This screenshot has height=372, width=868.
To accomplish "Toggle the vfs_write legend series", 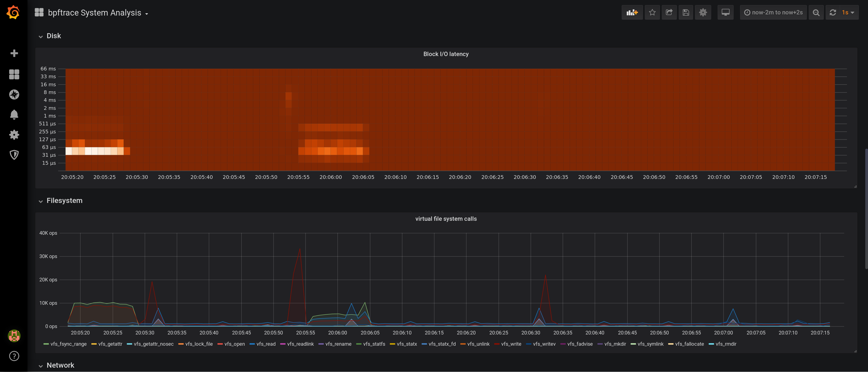I will coord(511,344).
